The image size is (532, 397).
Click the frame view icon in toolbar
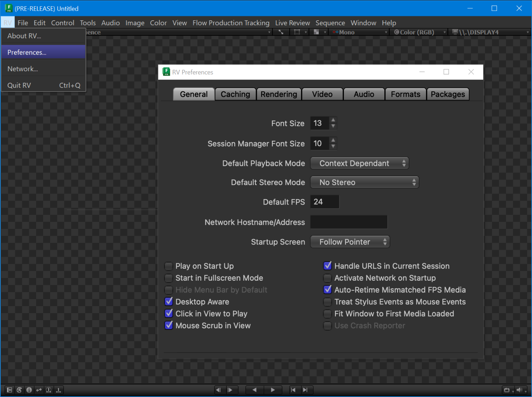pos(297,32)
